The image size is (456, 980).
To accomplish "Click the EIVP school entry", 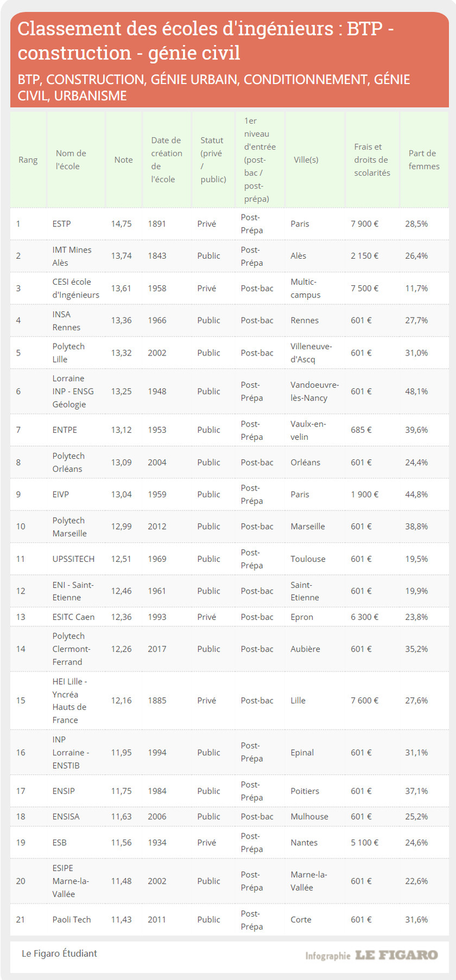I will pyautogui.click(x=62, y=495).
